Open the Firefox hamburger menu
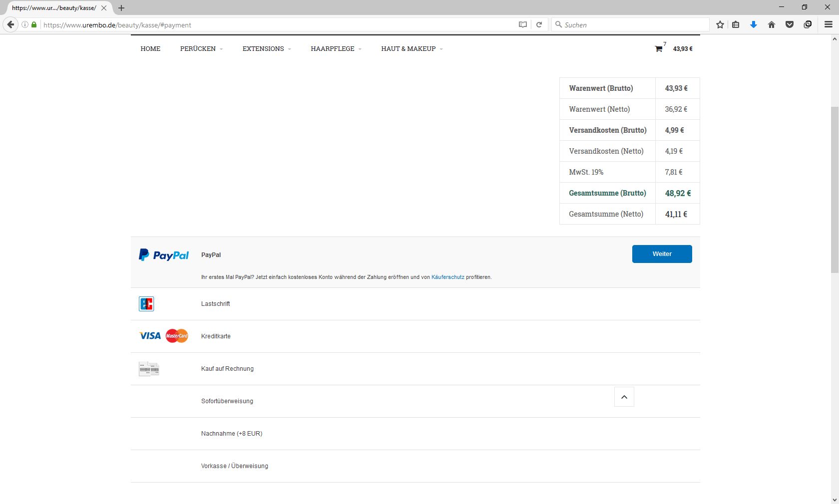This screenshot has width=839, height=504. pyautogui.click(x=828, y=24)
